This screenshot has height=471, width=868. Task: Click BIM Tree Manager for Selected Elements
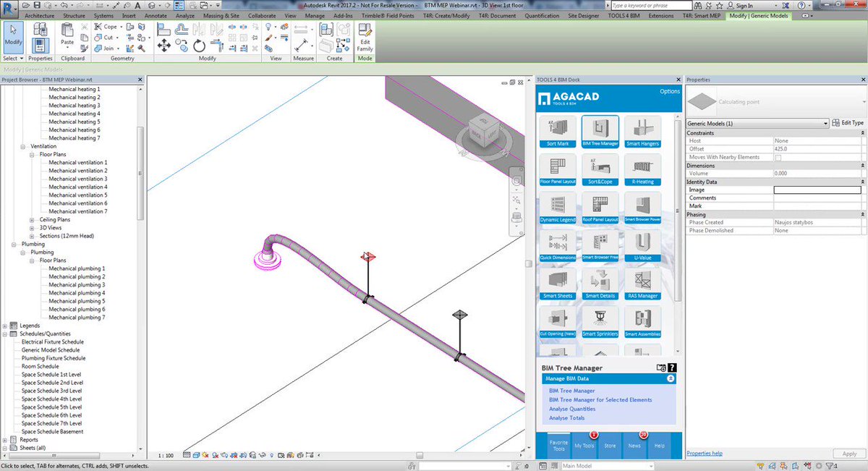(600, 399)
